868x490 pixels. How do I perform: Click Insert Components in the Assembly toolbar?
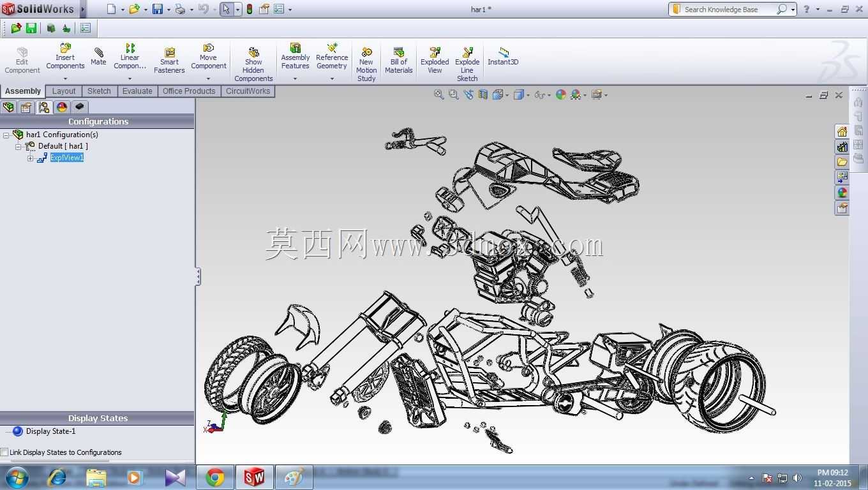coord(65,57)
